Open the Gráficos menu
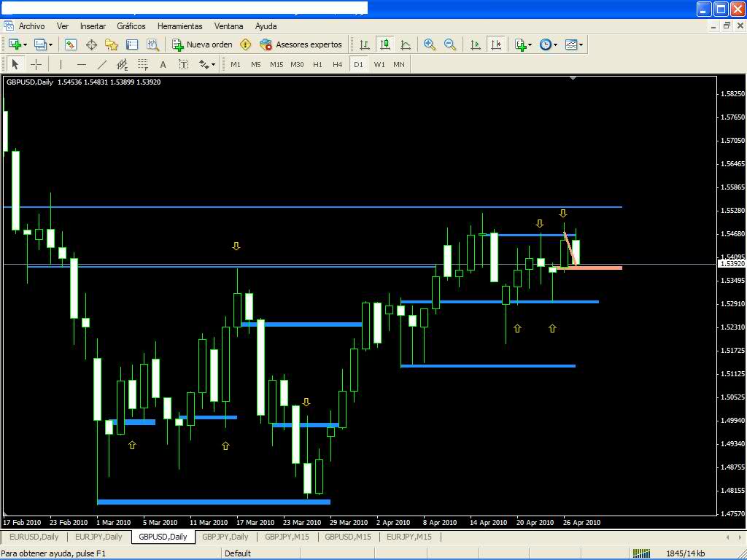Viewport: 747px width, 560px height. (131, 26)
